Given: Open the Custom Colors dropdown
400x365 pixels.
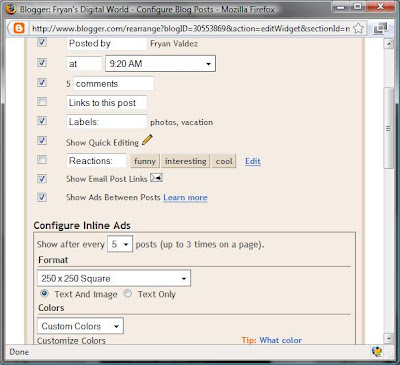Looking at the screenshot, I should (x=80, y=326).
